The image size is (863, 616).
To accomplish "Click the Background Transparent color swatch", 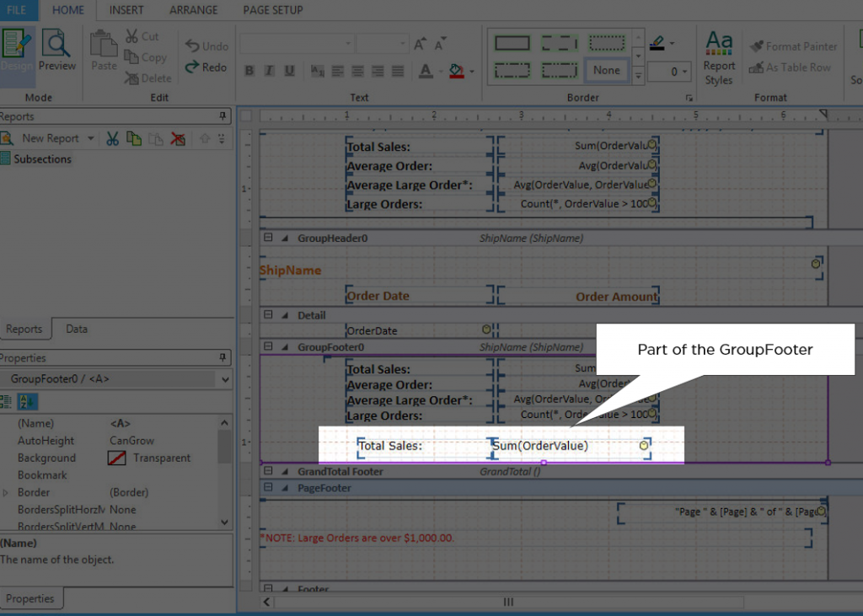I will pos(116,458).
